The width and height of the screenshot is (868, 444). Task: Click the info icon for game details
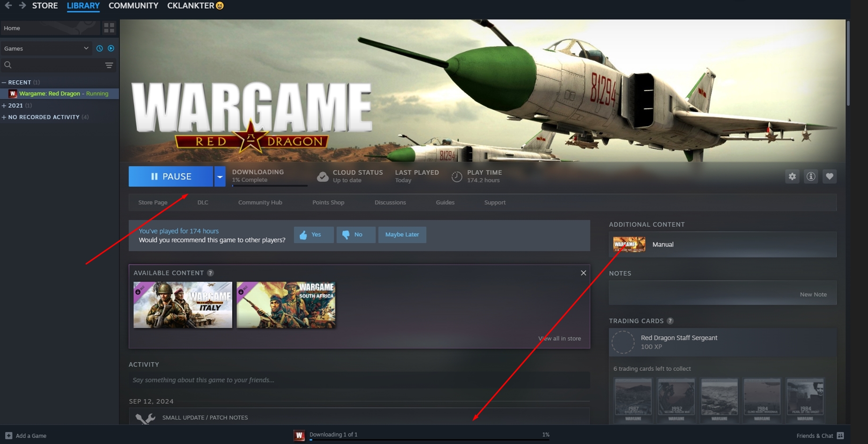coord(811,176)
